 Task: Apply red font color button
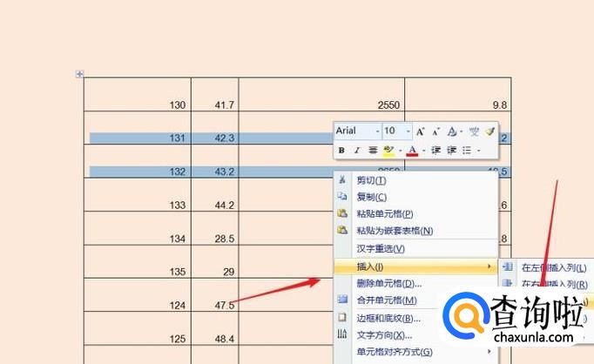[x=412, y=151]
